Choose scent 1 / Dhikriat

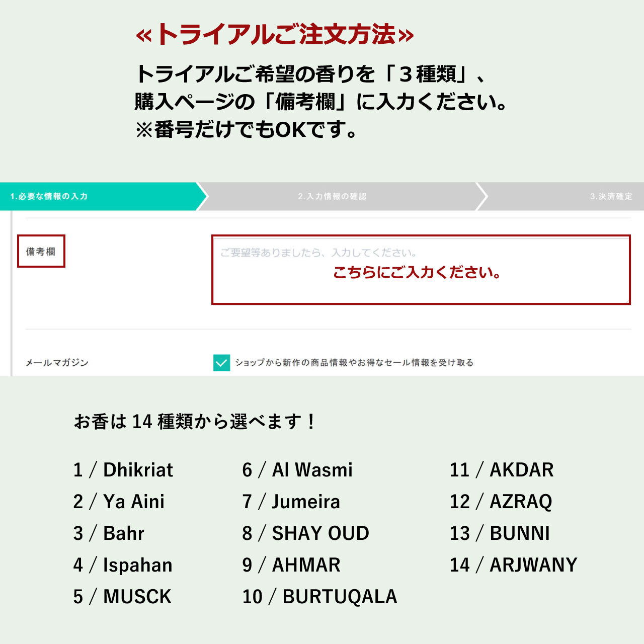click(123, 470)
